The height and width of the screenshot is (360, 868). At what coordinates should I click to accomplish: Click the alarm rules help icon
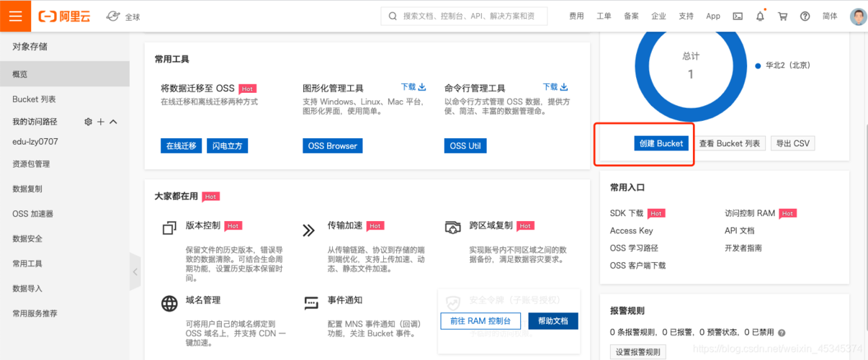click(782, 333)
